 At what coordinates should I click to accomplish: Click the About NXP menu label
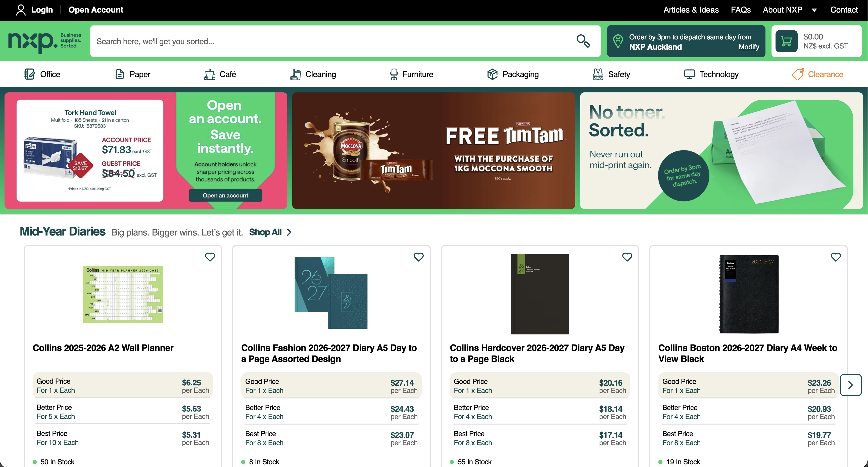click(x=782, y=10)
